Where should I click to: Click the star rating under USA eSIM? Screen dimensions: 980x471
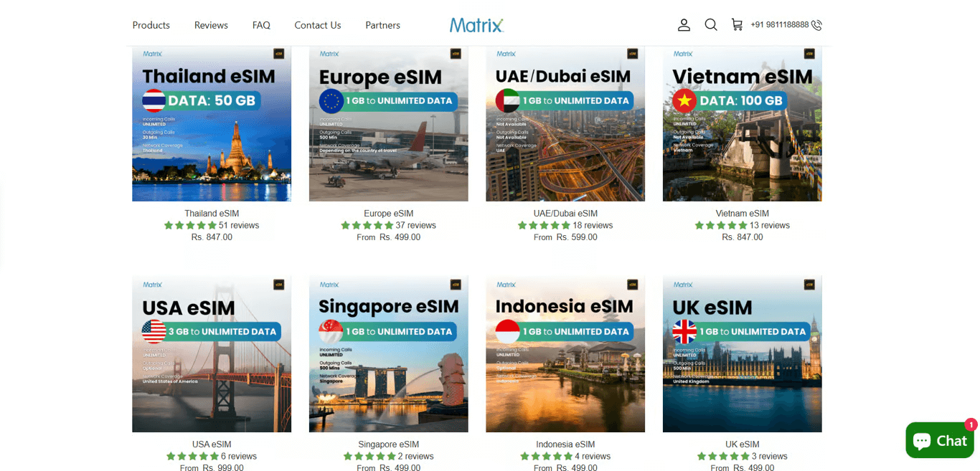point(191,455)
